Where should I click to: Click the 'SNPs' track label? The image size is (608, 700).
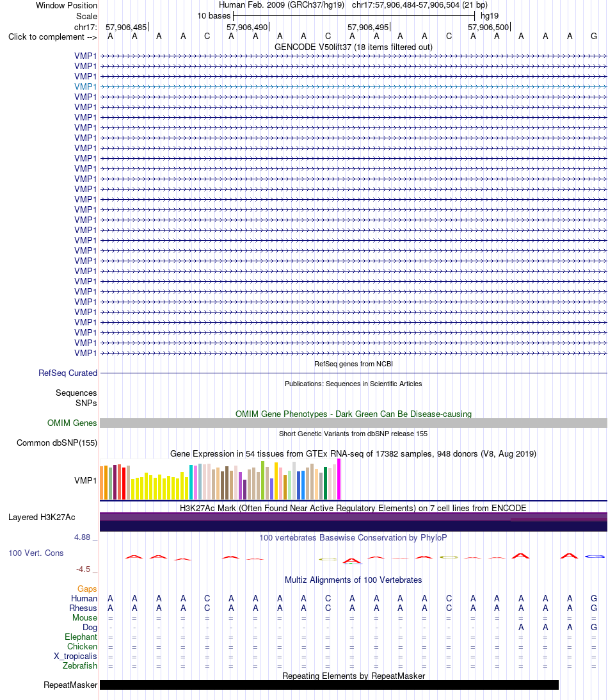click(86, 403)
